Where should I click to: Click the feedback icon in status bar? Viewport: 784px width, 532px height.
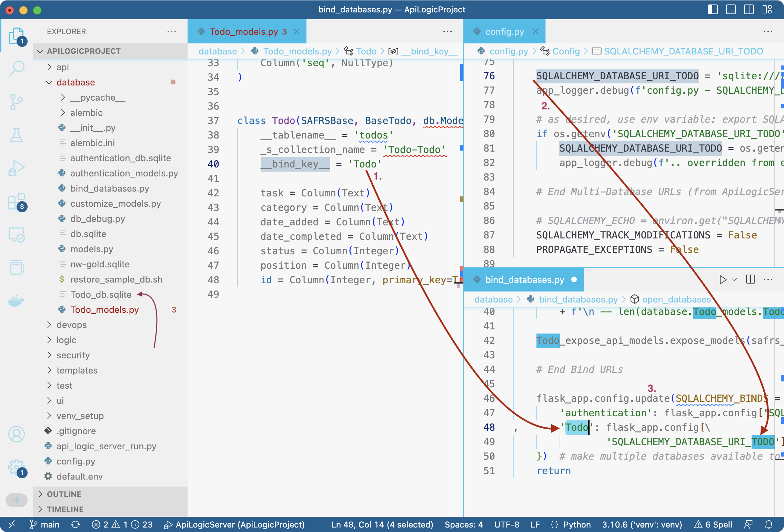[x=748, y=524]
